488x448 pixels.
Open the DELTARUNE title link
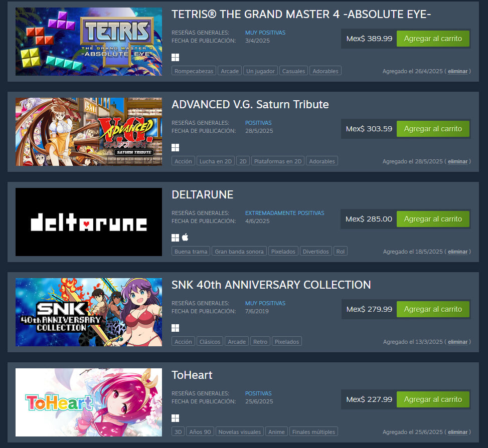pyautogui.click(x=202, y=194)
